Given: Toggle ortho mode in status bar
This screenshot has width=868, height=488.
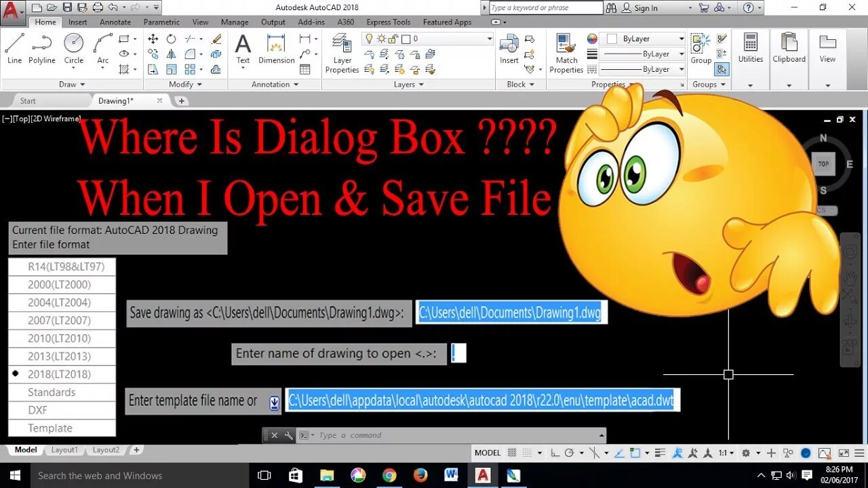Looking at the screenshot, I should [x=555, y=453].
